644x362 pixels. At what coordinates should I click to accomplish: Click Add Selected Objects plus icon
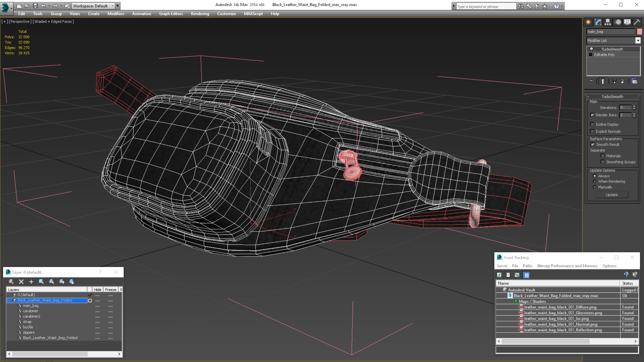31,282
